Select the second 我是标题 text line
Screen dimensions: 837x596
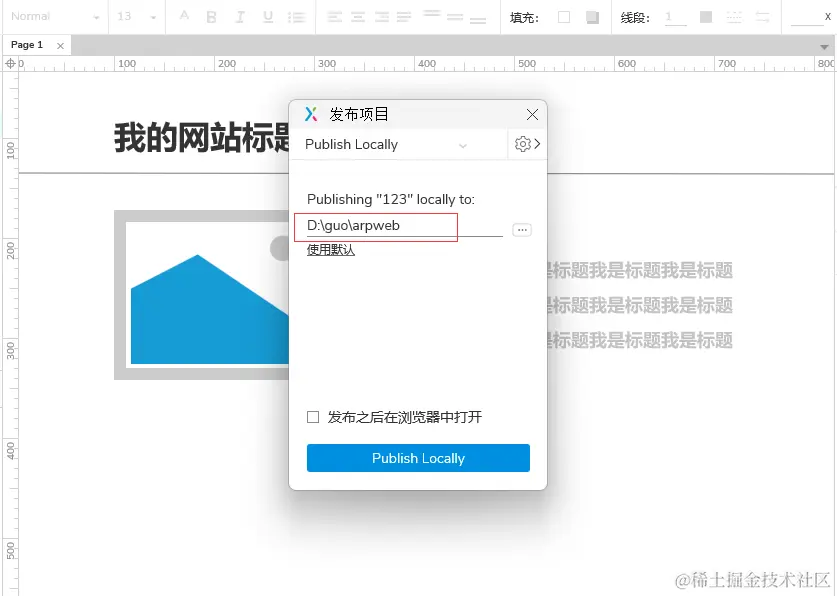639,306
